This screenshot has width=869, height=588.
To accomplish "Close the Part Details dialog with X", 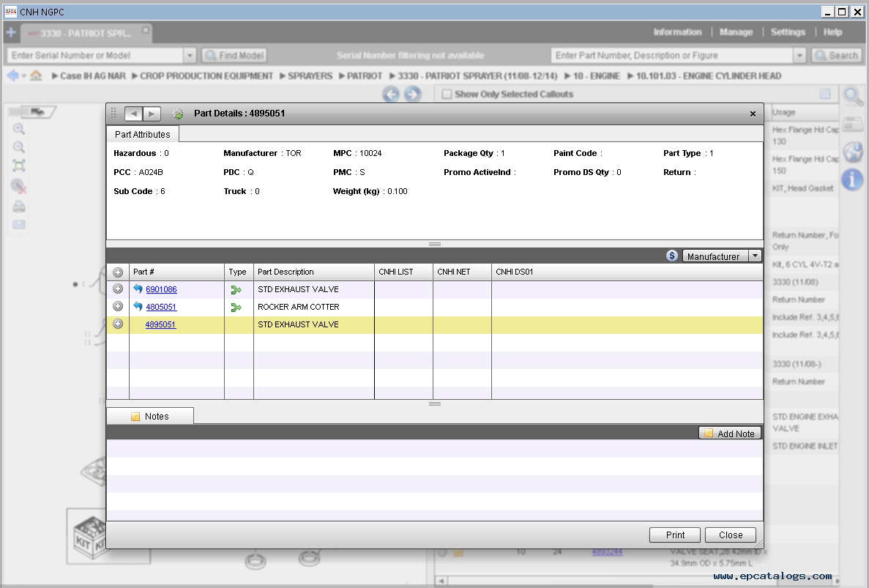I will (753, 113).
